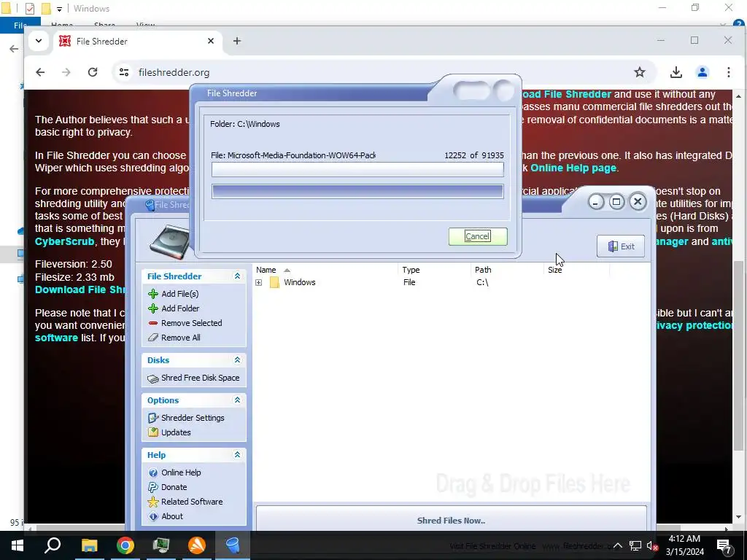Screen dimensions: 747x560
Task: Click the Shred Files Now button
Action: coord(451,520)
